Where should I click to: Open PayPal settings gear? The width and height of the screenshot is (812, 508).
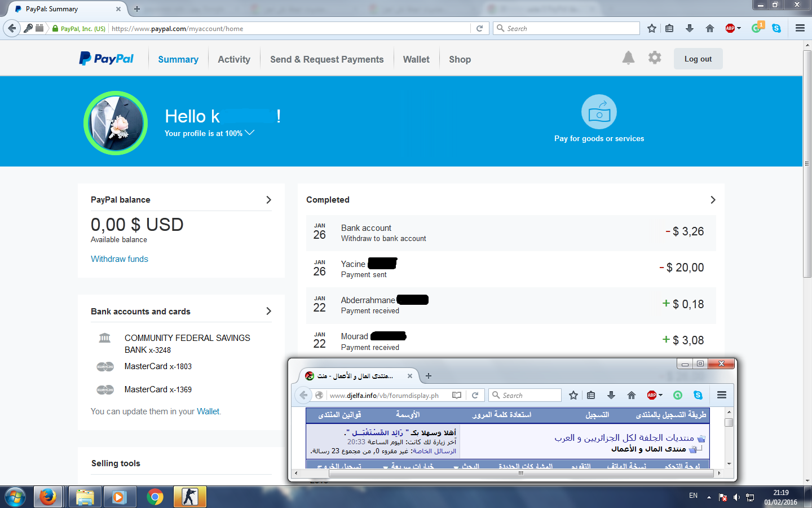[x=655, y=58]
